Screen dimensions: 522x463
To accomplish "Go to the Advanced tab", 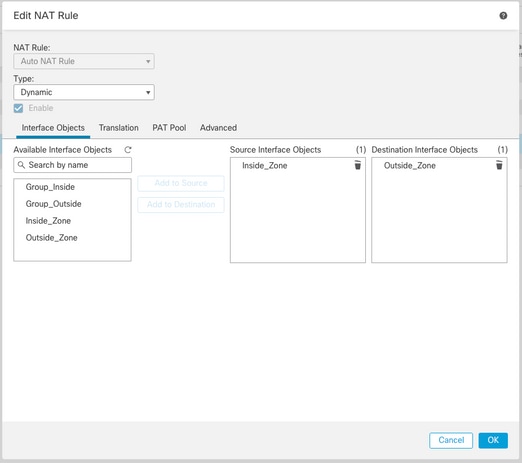I will coord(218,128).
